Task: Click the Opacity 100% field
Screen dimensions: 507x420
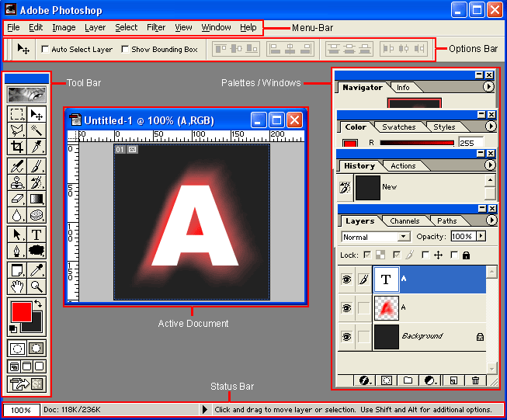Action: [464, 236]
